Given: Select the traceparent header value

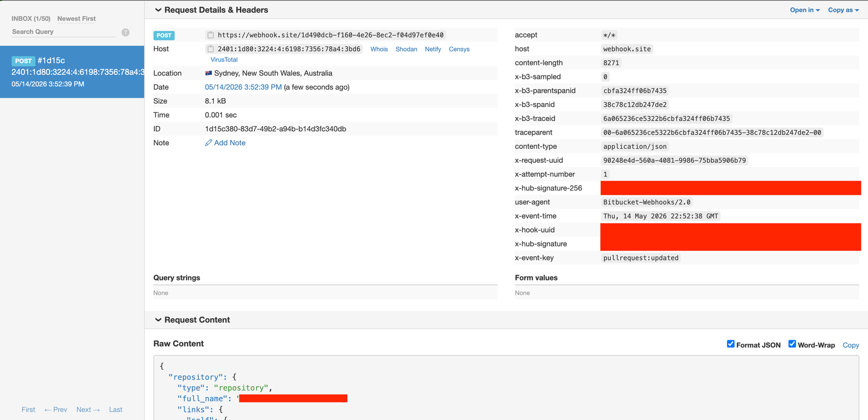Looking at the screenshot, I should tap(712, 132).
